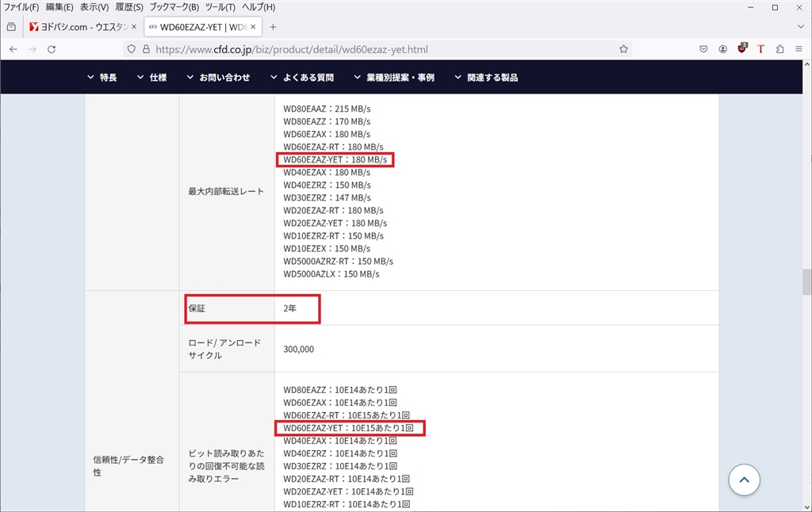Click the text WD80EAZZ：10E14あたり1回
Image resolution: width=812 pixels, height=512 pixels.
(339, 389)
